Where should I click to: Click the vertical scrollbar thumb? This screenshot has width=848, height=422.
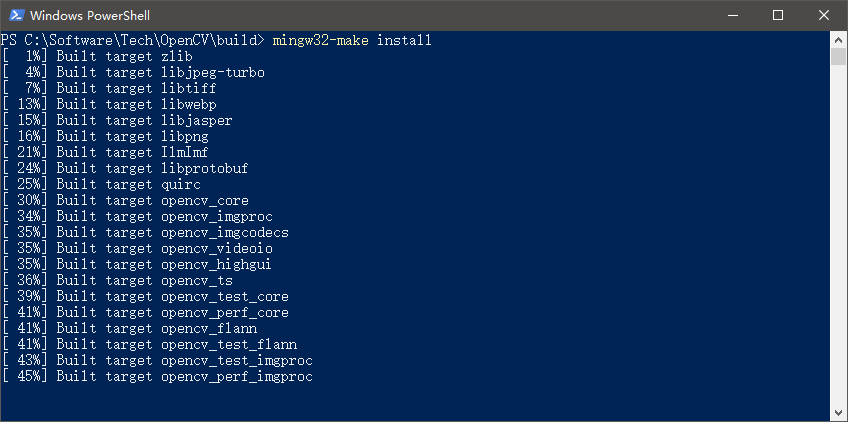point(838,56)
